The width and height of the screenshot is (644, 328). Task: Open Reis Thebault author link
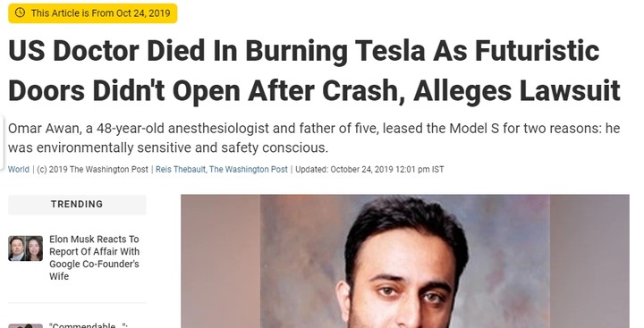click(181, 170)
